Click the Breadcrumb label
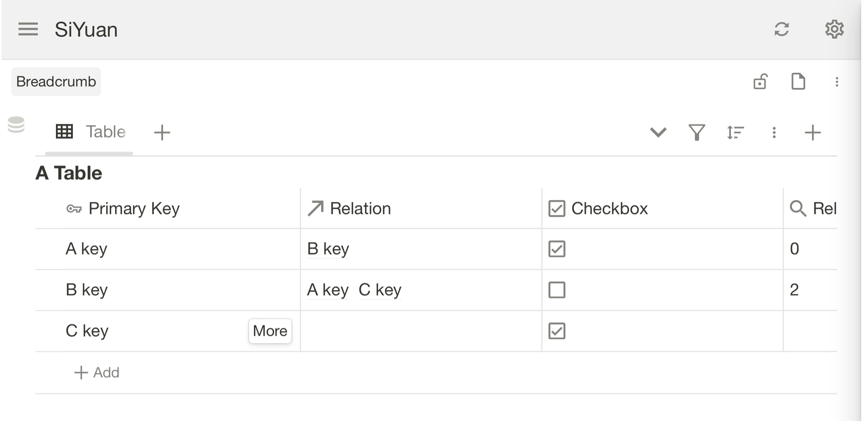 [56, 82]
